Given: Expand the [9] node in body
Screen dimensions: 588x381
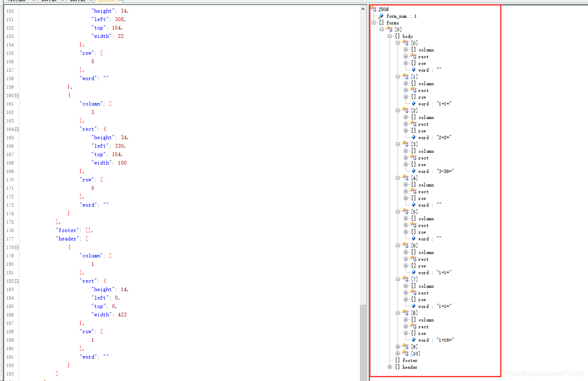Looking at the screenshot, I should 397,346.
